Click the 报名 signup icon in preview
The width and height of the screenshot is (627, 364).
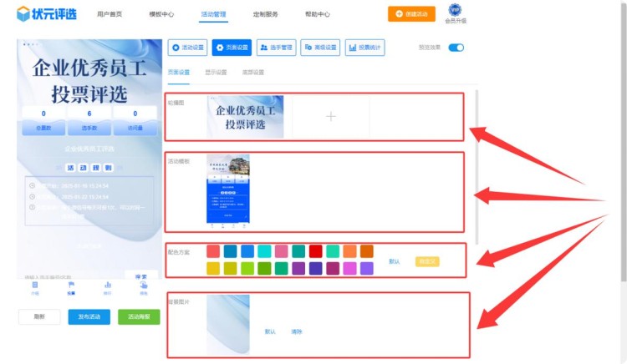coord(144,286)
